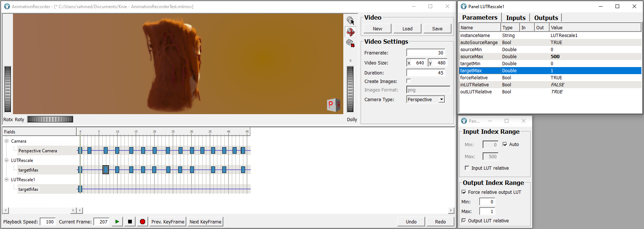This screenshot has height=229, width=644.
Task: Collapse the Camera tree node
Action: click(6, 141)
